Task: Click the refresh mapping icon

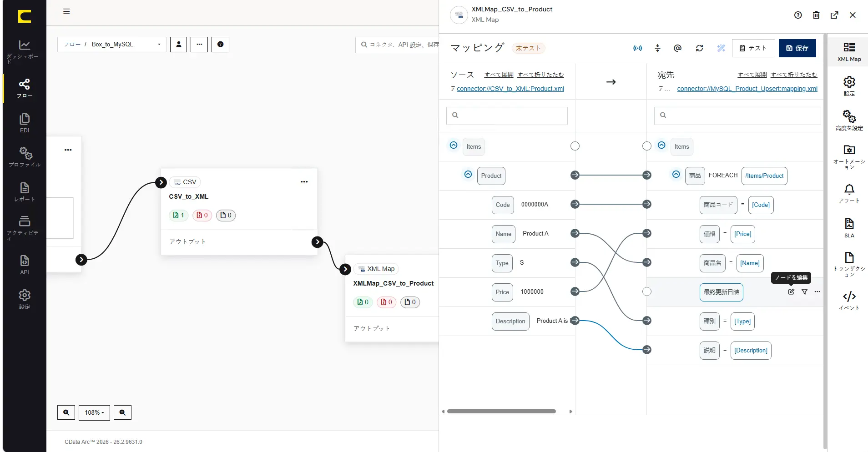Action: tap(699, 48)
